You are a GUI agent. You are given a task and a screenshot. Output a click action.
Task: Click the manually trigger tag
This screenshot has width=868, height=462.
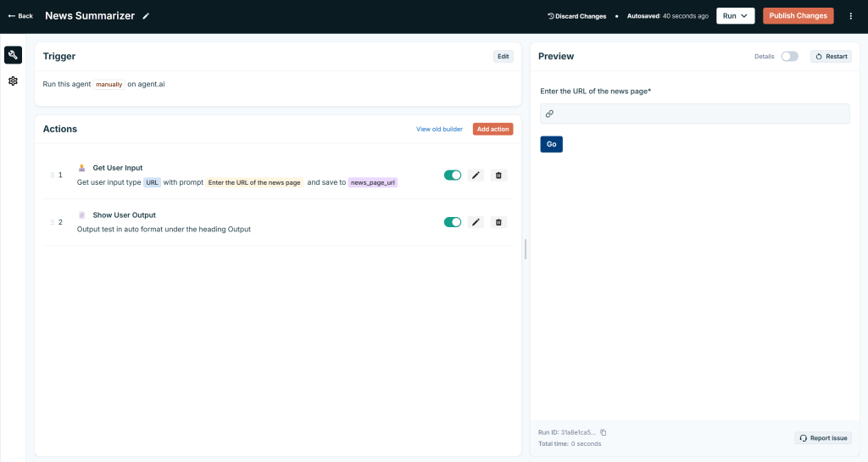pyautogui.click(x=108, y=85)
